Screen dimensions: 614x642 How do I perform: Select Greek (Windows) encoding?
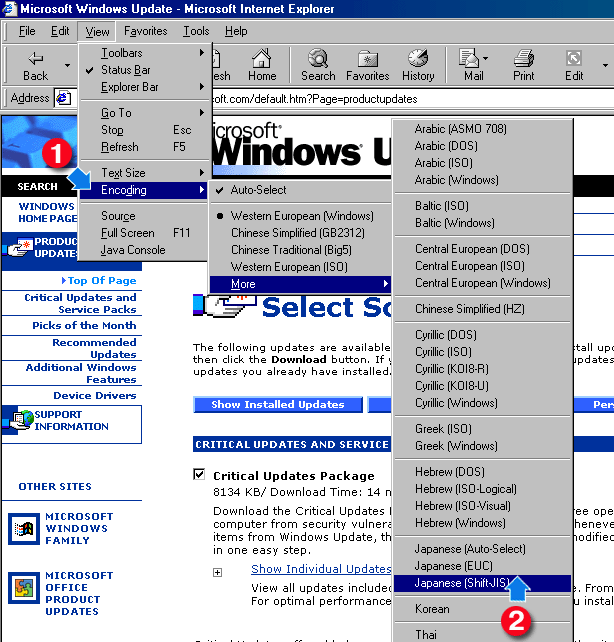pyautogui.click(x=483, y=446)
